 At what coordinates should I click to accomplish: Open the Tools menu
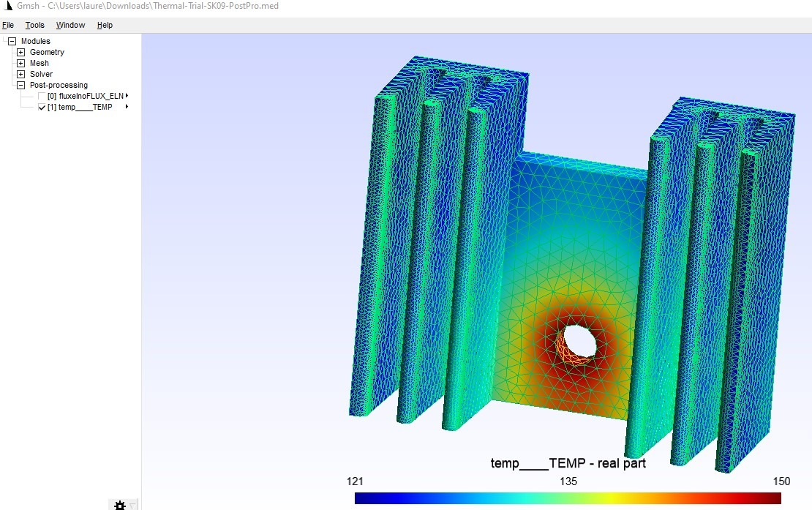(x=34, y=25)
